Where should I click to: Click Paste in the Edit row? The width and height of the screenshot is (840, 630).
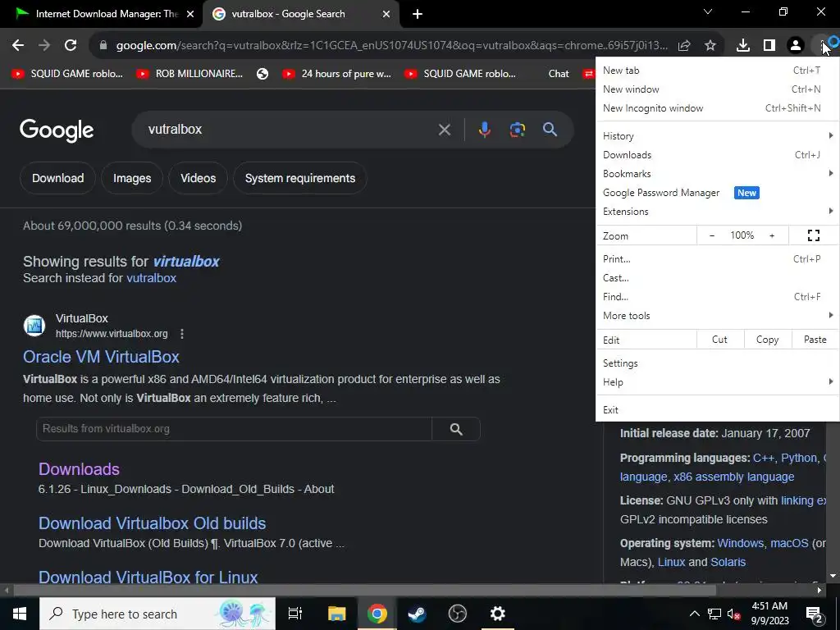coord(815,340)
